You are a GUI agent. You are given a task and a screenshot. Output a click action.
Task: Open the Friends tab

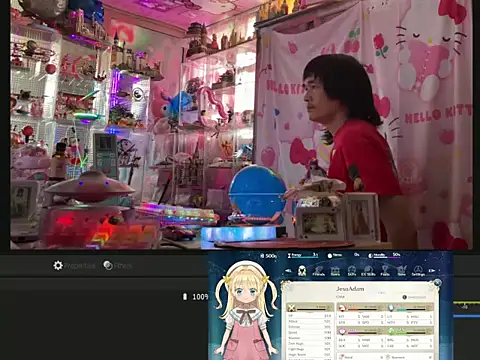click(319, 271)
